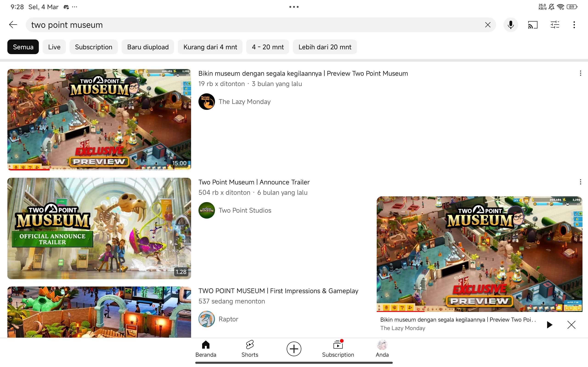Select the Baru diupload filter chip

point(148,47)
